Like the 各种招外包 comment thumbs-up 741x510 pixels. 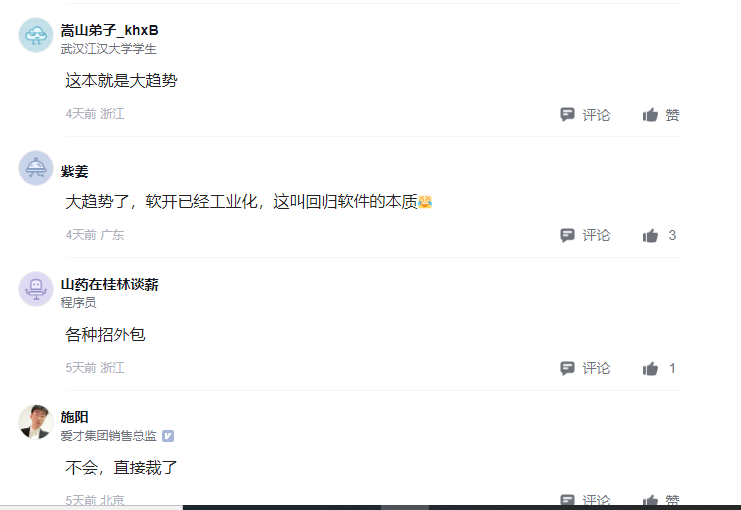coord(650,368)
